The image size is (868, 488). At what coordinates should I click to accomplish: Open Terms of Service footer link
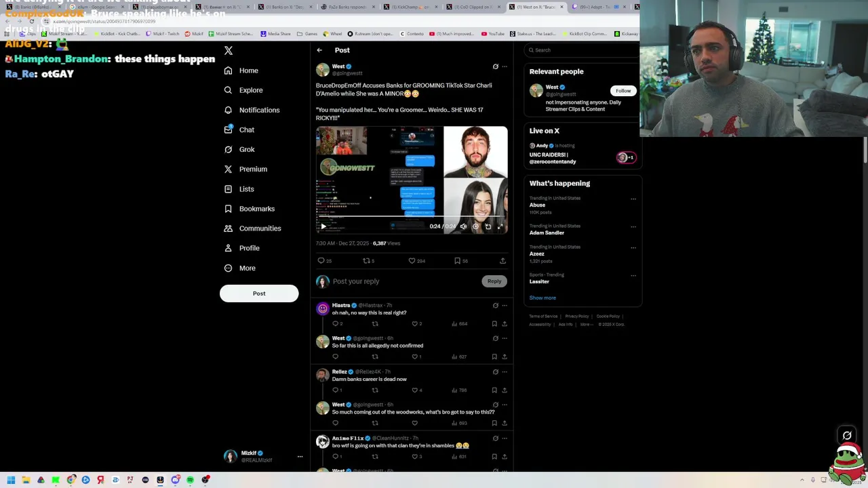543,317
